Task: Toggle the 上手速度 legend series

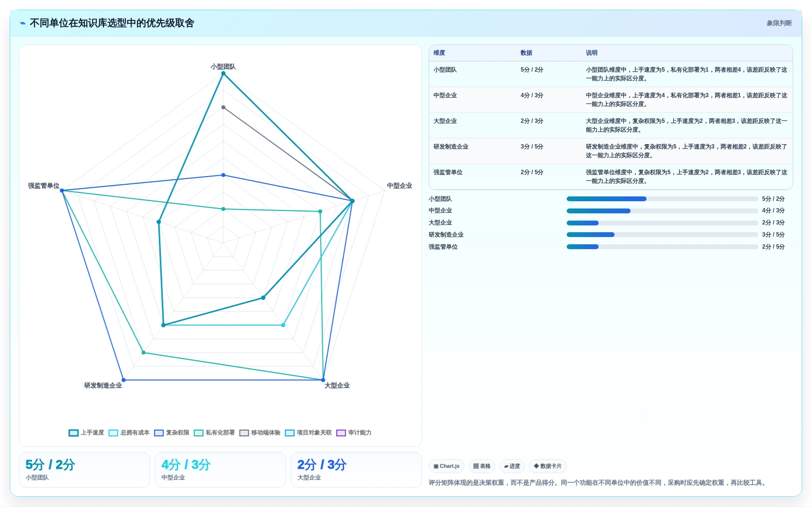Action: coord(87,432)
